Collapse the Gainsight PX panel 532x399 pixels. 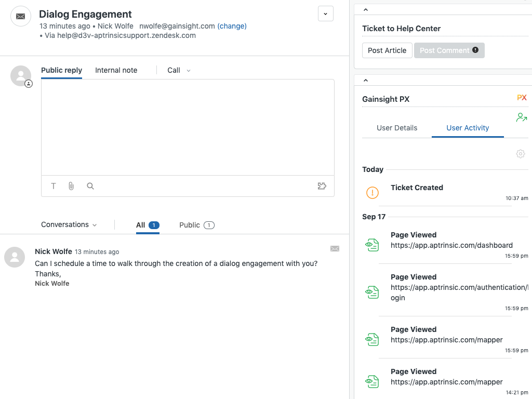pos(365,81)
